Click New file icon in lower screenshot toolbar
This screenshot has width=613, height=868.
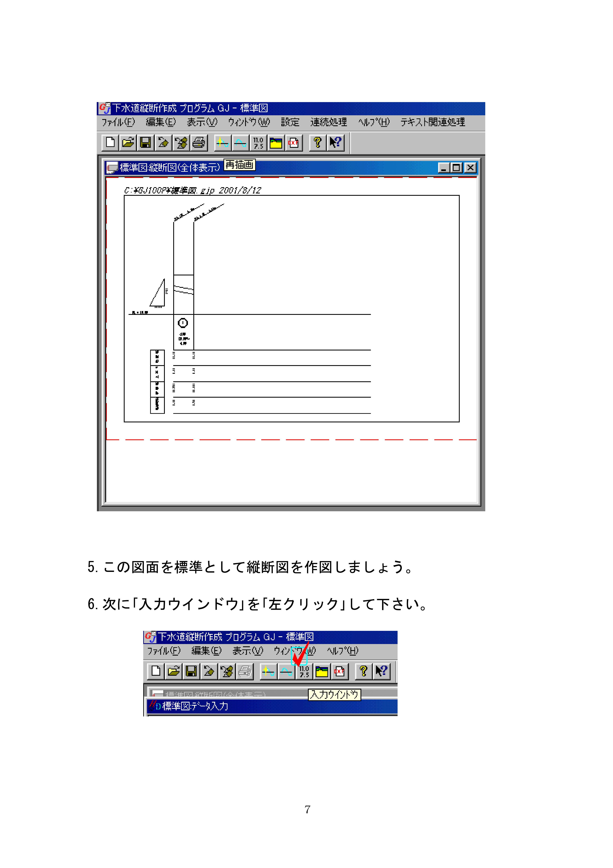click(x=156, y=671)
